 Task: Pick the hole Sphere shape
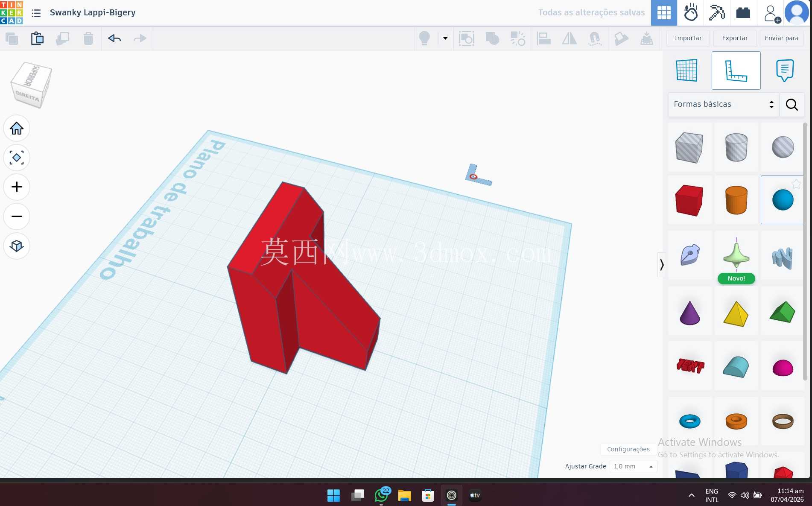[x=783, y=147]
